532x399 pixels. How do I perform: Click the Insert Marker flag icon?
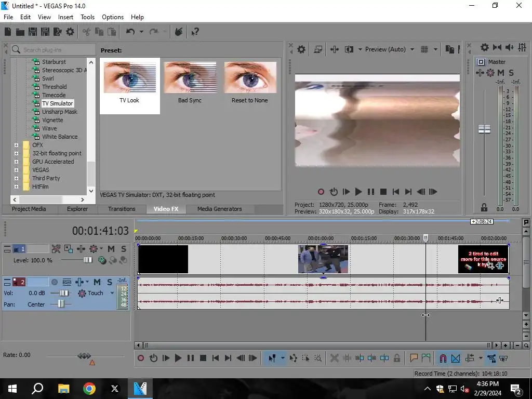pos(413,358)
